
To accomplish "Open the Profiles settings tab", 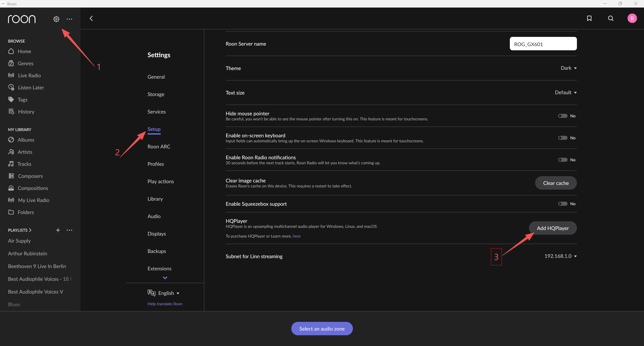I will [x=156, y=164].
